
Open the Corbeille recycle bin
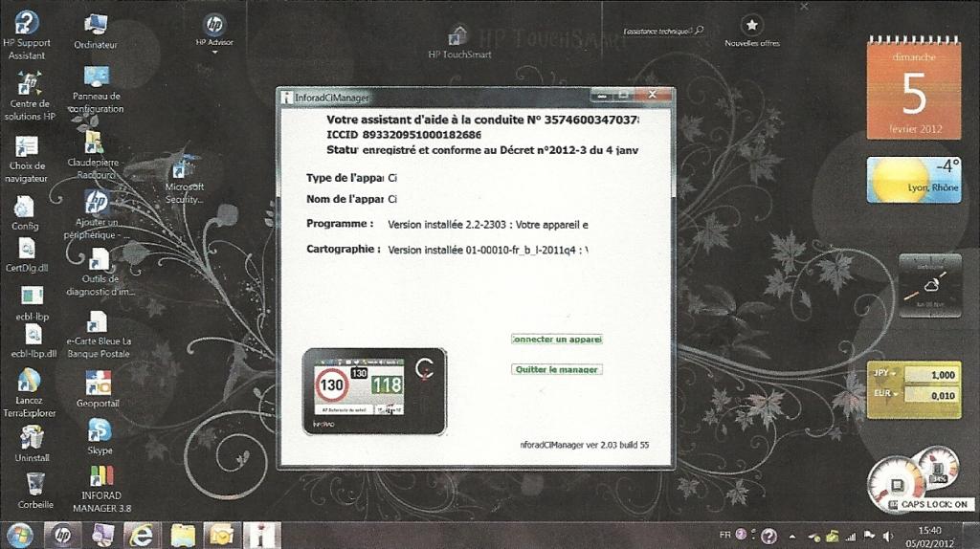[x=35, y=491]
